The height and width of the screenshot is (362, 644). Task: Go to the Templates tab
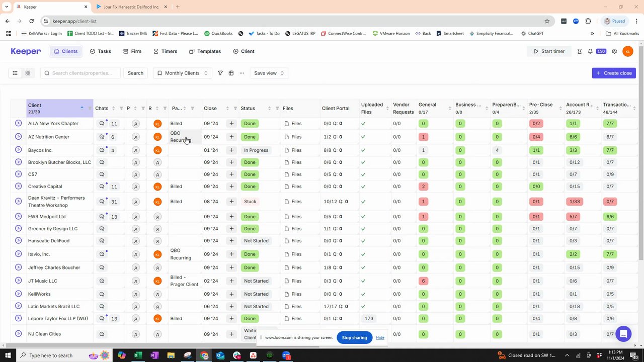[x=205, y=51]
